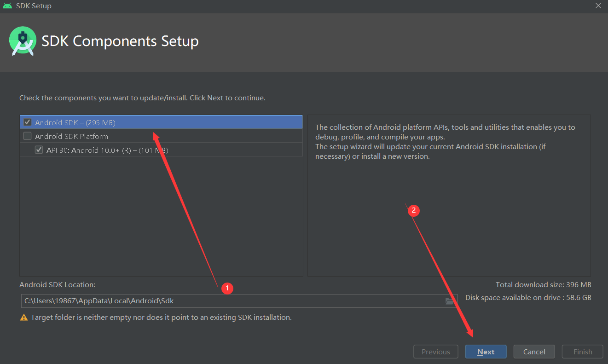This screenshot has height=364, width=608.
Task: Select the Android SDK Platform row
Action: 161,136
